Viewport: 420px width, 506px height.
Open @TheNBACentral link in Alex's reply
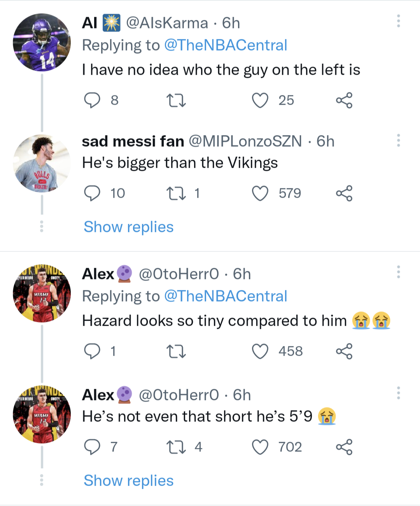point(226,297)
